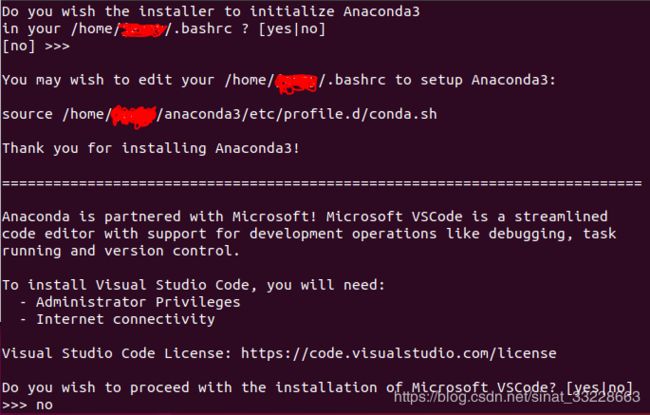The width and height of the screenshot is (650, 415).
Task: Click the final prompt line with "no"
Action: (x=27, y=405)
